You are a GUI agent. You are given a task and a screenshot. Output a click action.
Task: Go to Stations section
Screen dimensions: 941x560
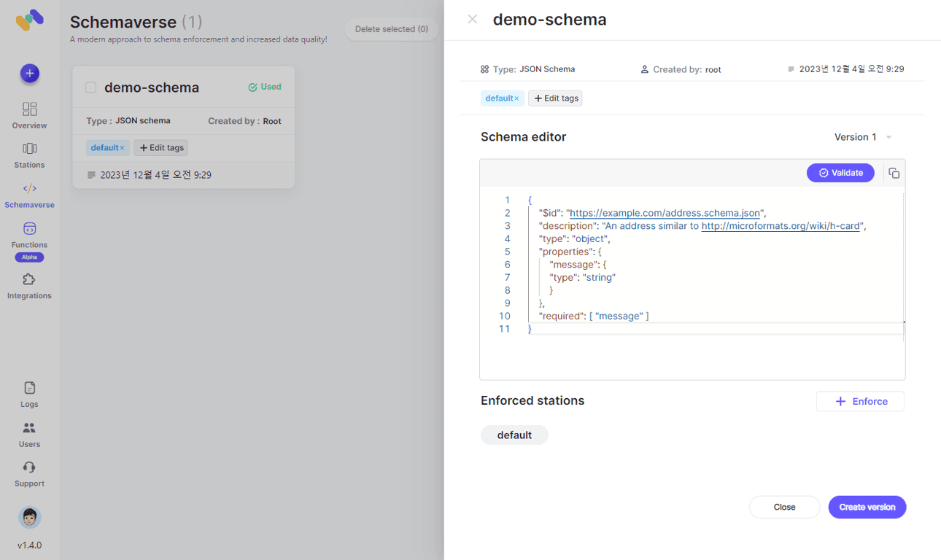pos(29,155)
